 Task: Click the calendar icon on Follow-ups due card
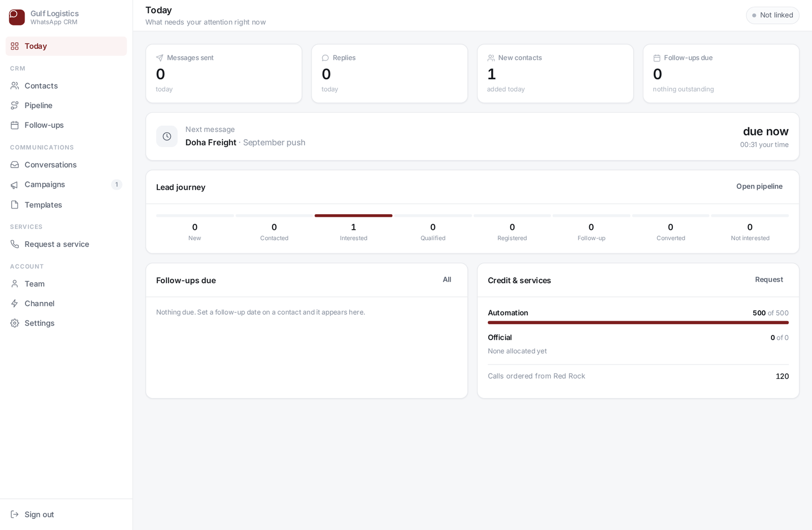click(x=657, y=58)
